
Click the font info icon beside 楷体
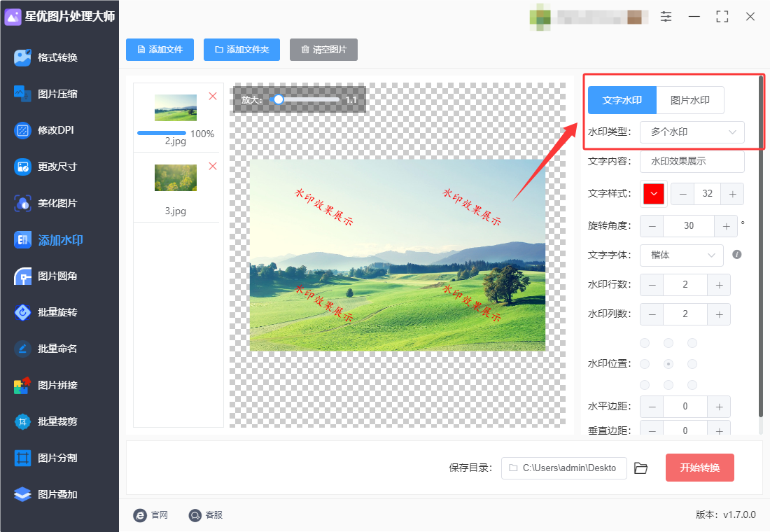736,255
